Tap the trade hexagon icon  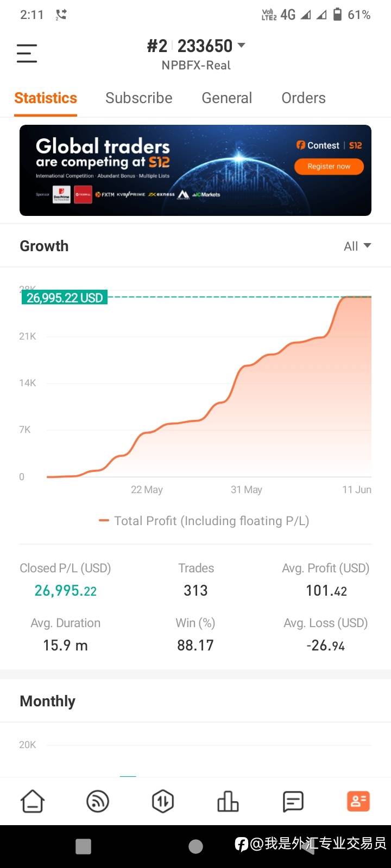(163, 801)
